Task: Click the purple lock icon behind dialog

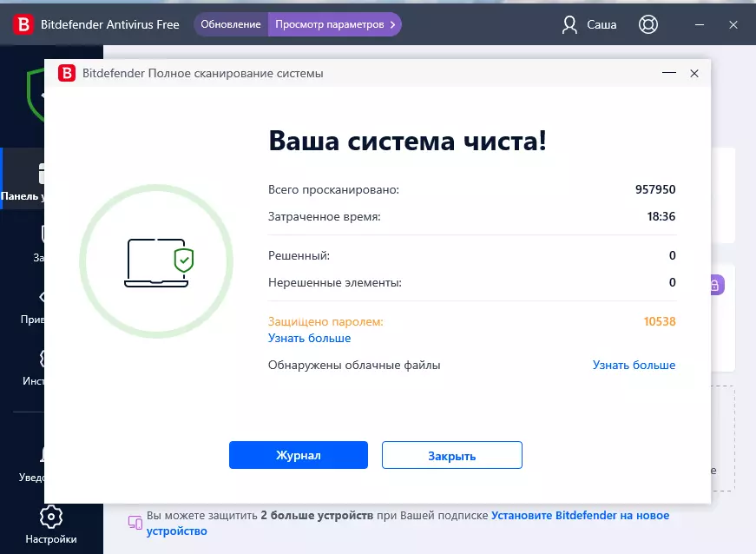Action: (x=716, y=285)
